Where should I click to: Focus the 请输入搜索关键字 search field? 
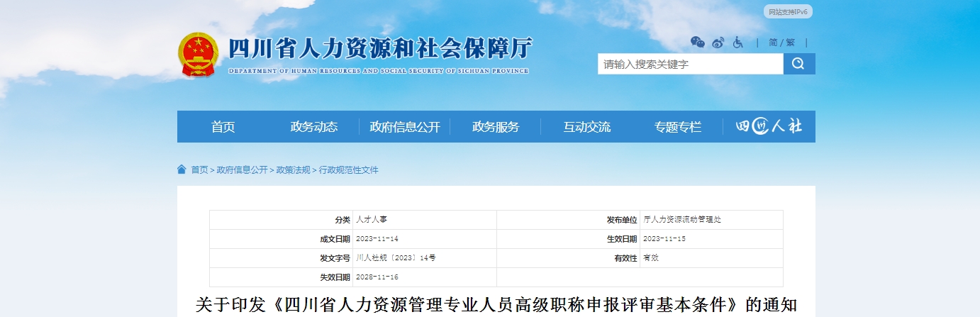[x=689, y=64]
